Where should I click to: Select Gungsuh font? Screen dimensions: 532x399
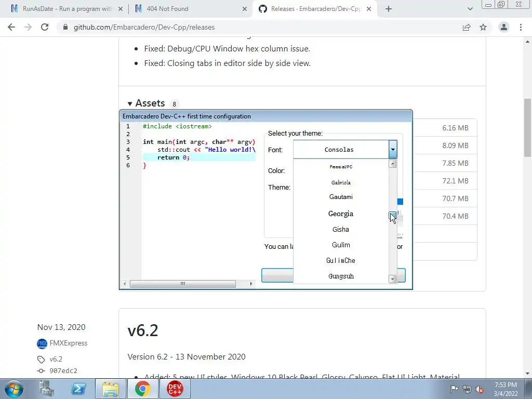341,276
